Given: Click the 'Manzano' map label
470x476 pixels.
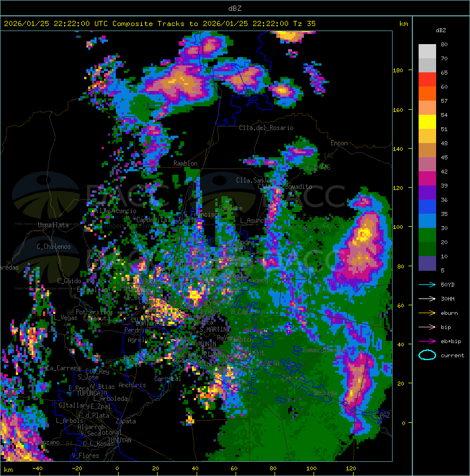Looking at the screenshot, I should (x=47, y=442).
